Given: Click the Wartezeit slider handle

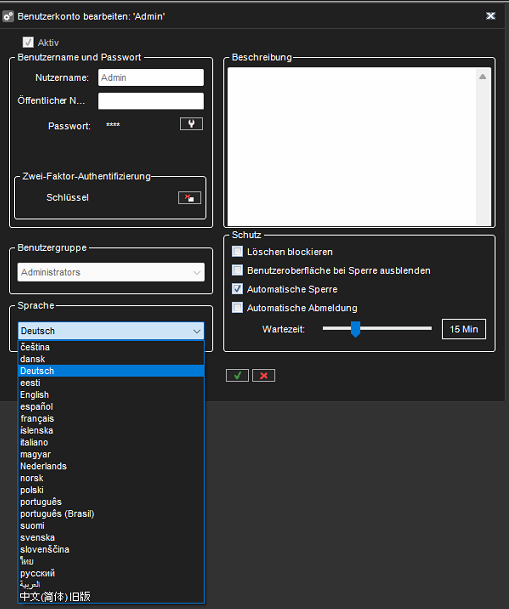Looking at the screenshot, I should point(355,329).
